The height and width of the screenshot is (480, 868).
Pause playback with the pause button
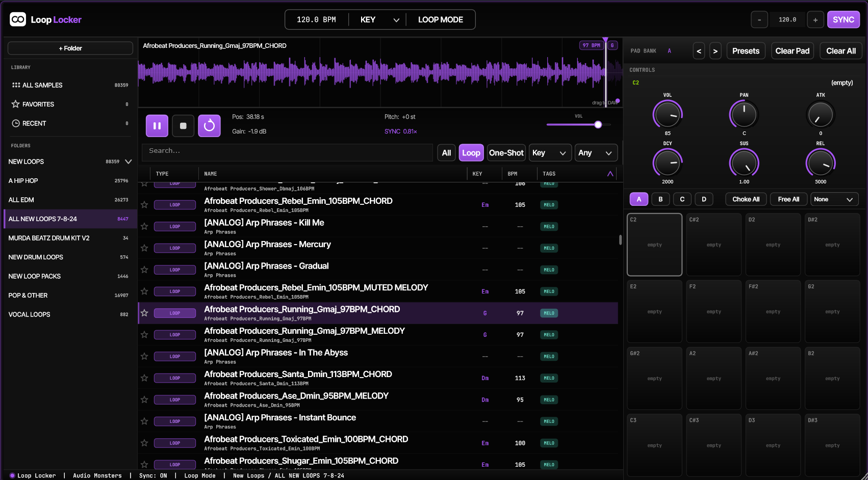pos(157,126)
